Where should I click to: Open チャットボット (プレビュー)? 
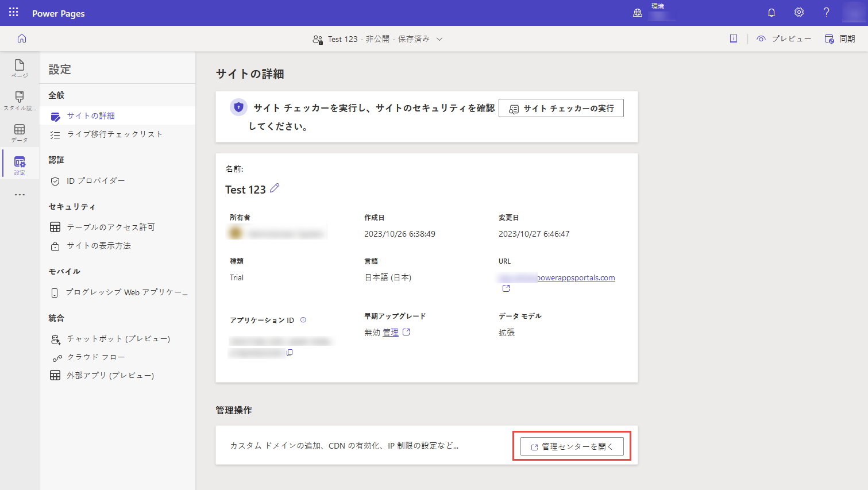(117, 338)
